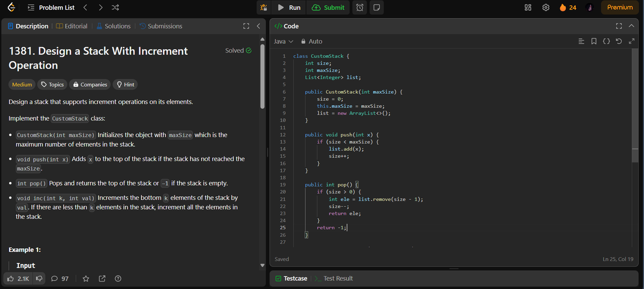The image size is (644, 289).
Task: Like the problem with thumbs up
Action: 17,278
